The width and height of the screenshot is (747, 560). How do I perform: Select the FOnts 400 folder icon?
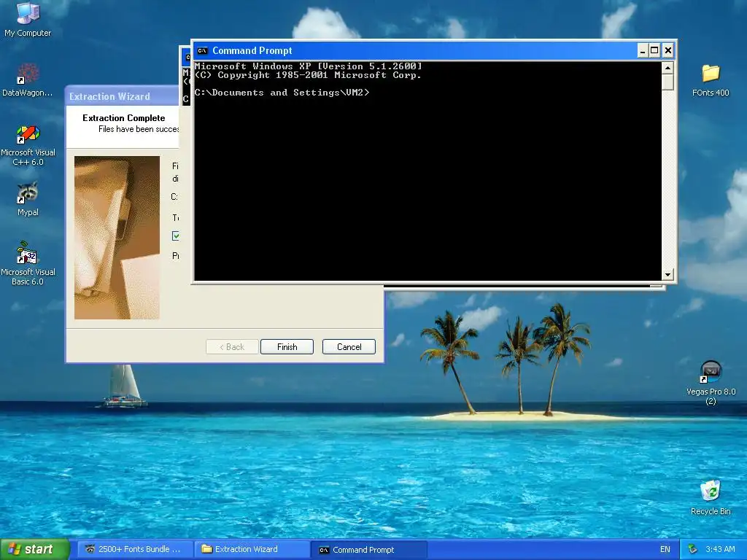(711, 80)
